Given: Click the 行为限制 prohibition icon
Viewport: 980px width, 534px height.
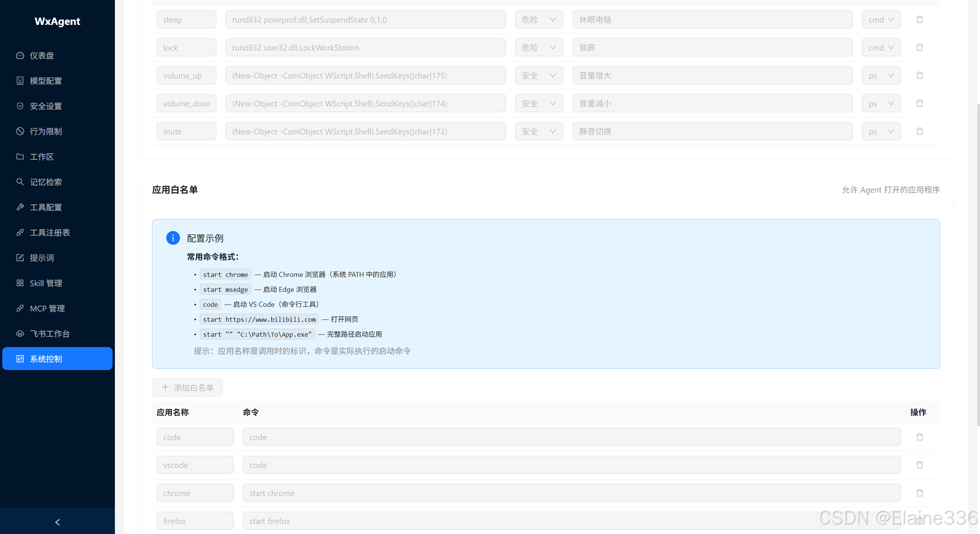Looking at the screenshot, I should point(20,131).
